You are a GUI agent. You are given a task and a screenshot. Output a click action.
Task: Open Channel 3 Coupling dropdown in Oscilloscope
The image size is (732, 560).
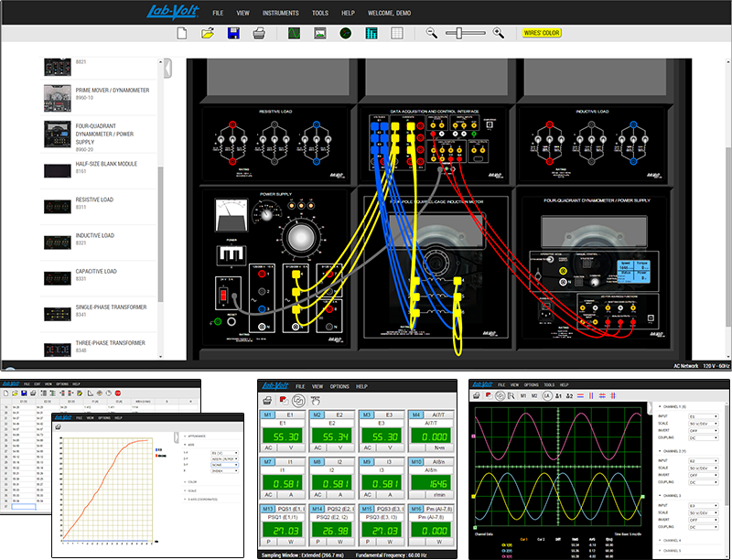pos(704,527)
